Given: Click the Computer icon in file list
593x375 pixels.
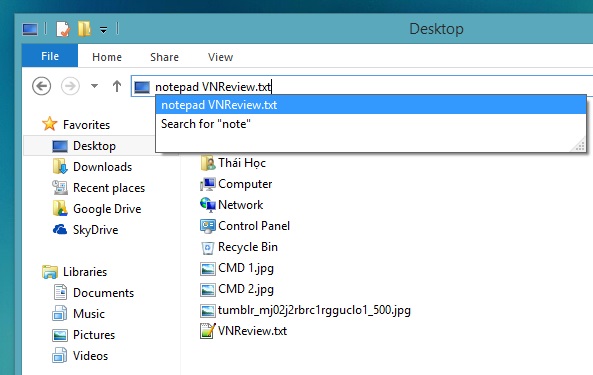Looking at the screenshot, I should click(x=208, y=184).
